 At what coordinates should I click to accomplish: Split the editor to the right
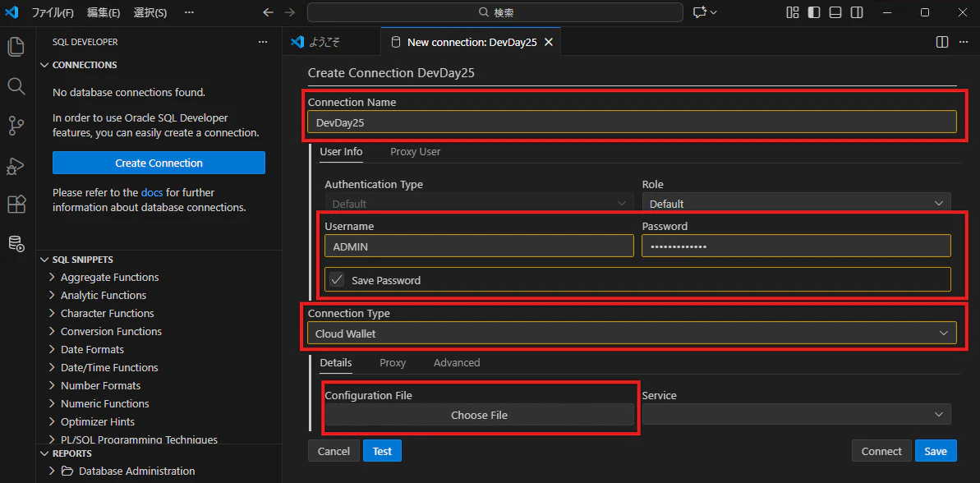pos(942,42)
